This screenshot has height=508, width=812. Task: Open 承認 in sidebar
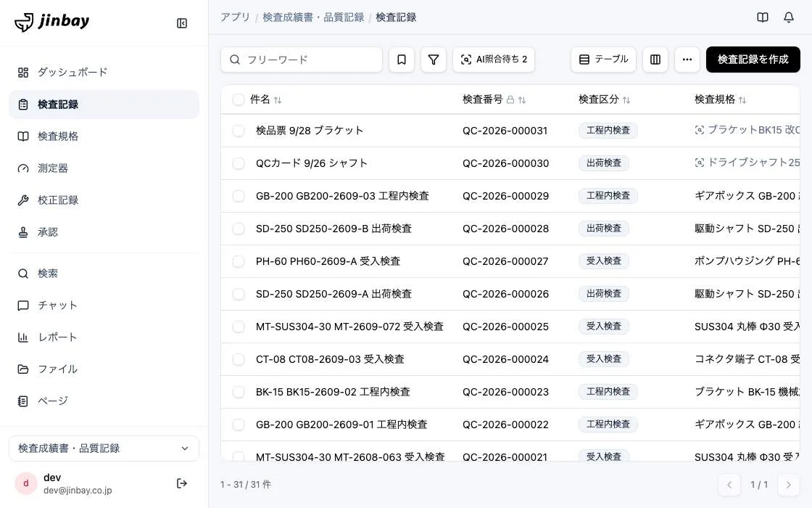tap(104, 232)
